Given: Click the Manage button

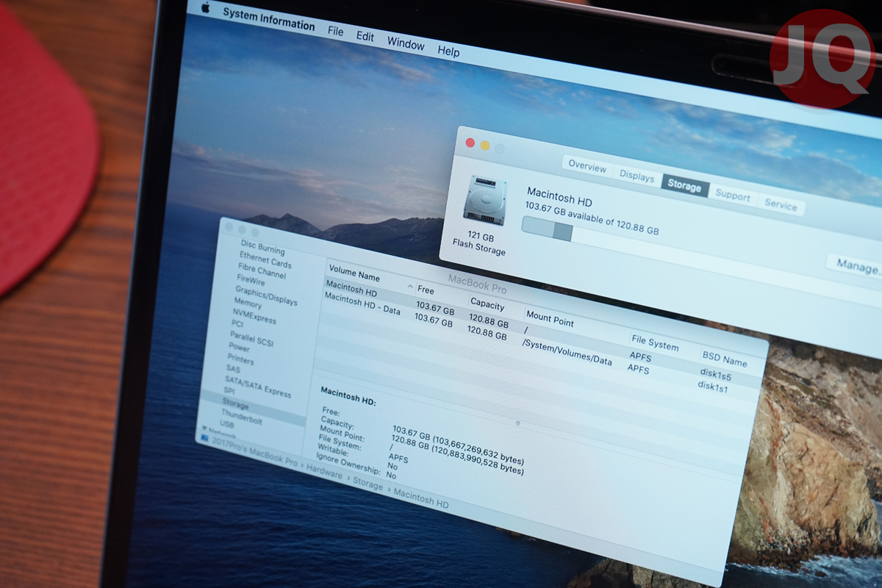Looking at the screenshot, I should 856,267.
